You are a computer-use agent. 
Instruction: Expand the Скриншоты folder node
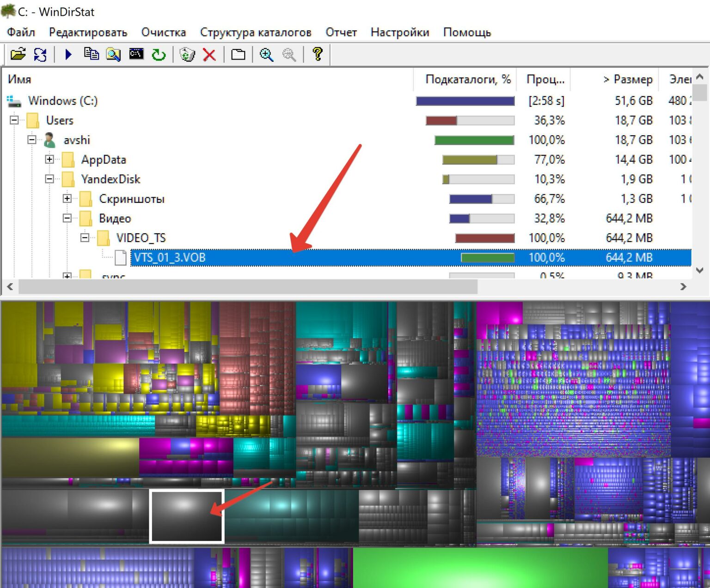[67, 199]
